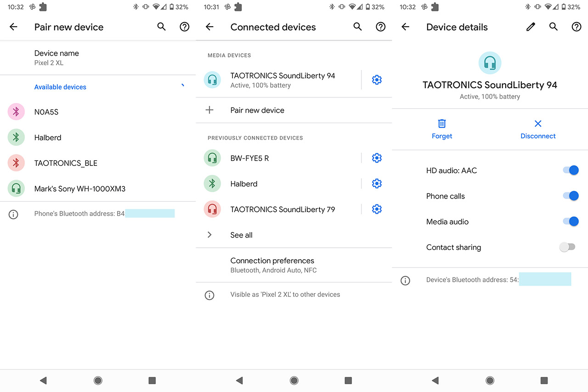Tap Android recents button on Connected devices

point(348,381)
